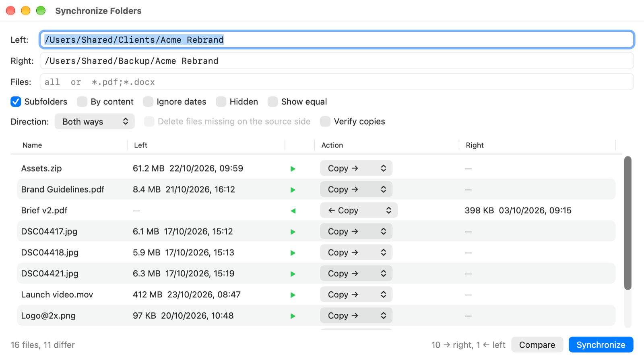Select the DSC04418.jpg file name
Image resolution: width=644 pixels, height=363 pixels.
click(50, 253)
